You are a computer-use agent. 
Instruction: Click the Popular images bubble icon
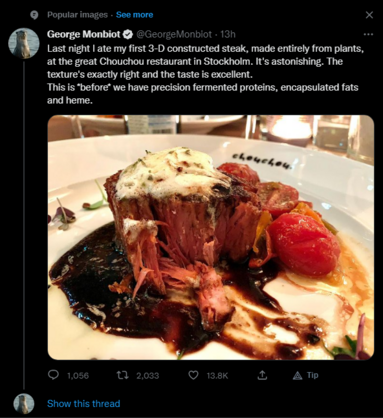pyautogui.click(x=34, y=15)
